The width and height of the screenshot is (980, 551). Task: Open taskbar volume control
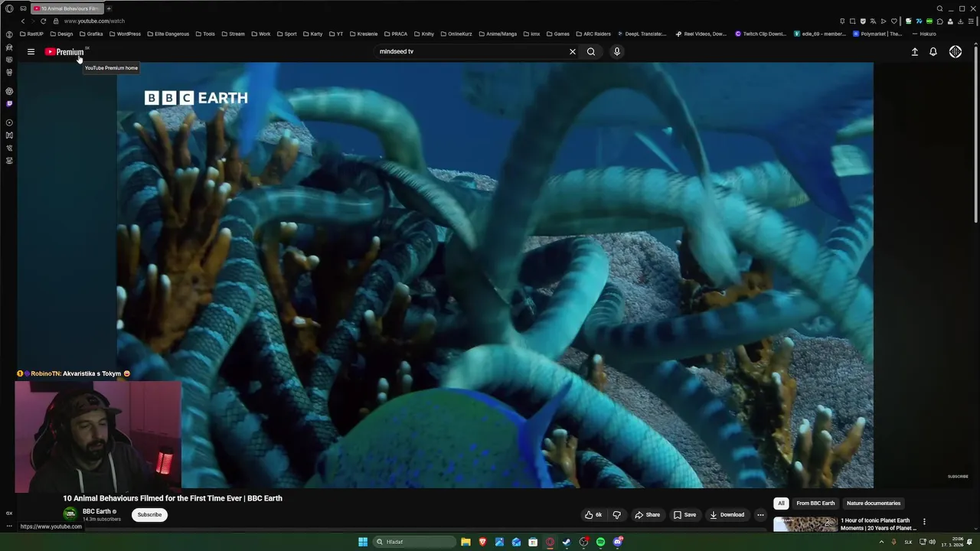click(932, 542)
